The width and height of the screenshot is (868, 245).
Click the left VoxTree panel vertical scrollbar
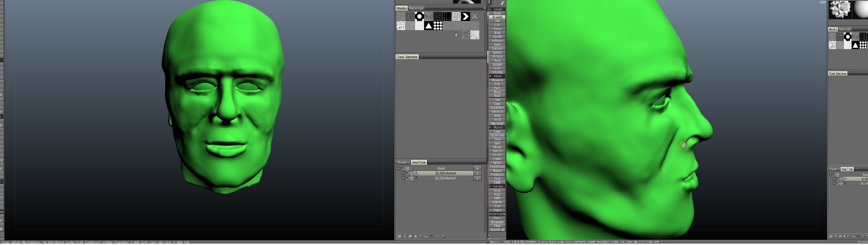(x=485, y=199)
